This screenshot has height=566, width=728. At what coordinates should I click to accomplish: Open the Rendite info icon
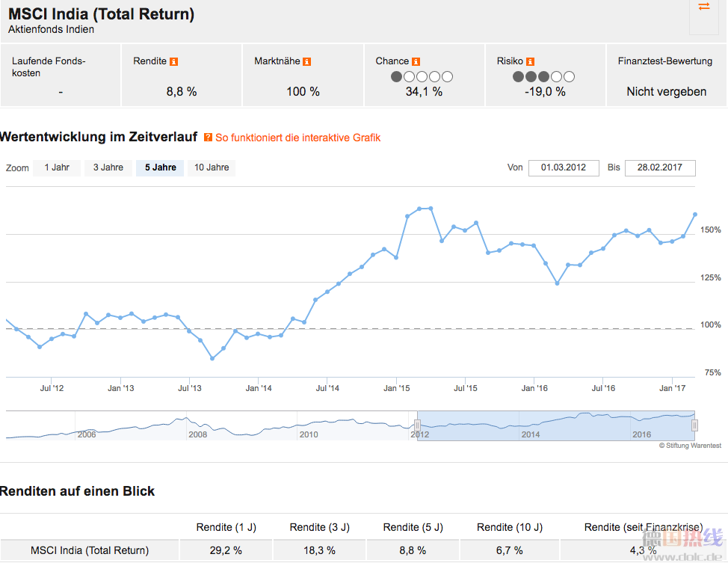tap(173, 62)
